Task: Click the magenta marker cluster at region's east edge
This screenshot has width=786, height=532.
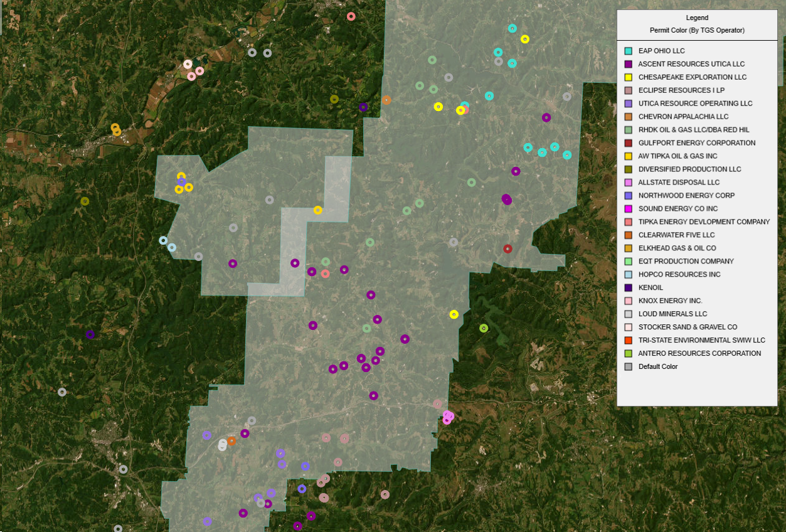Action: tap(448, 417)
